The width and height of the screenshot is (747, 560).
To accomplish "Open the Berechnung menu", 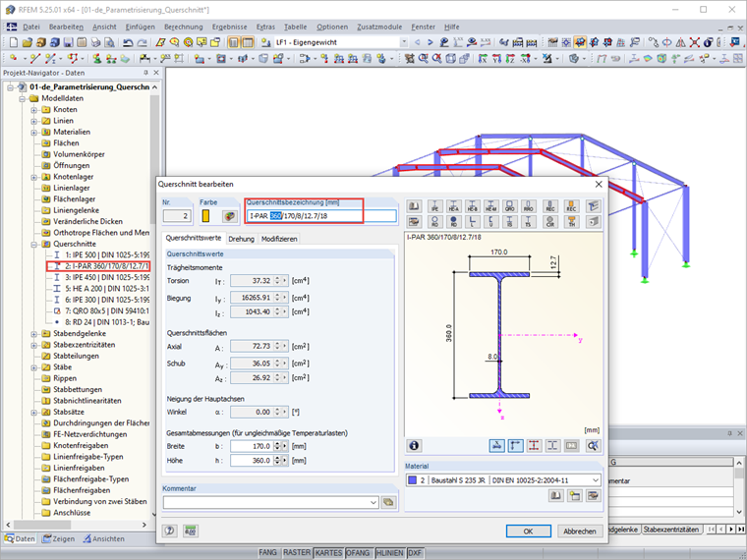I will [184, 28].
